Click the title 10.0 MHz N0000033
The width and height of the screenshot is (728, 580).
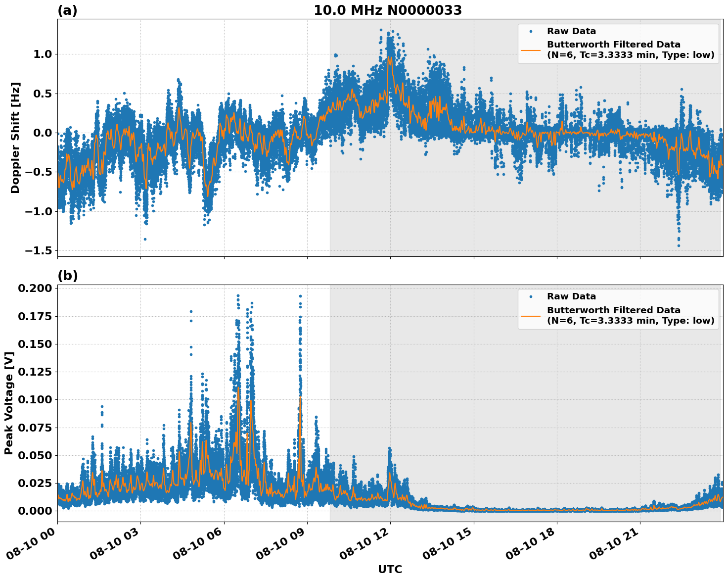(388, 9)
